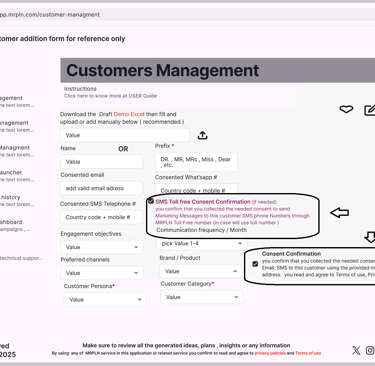Open the Customer Persona dropdown
This screenshot has width=375, height=366.
tap(105, 299)
